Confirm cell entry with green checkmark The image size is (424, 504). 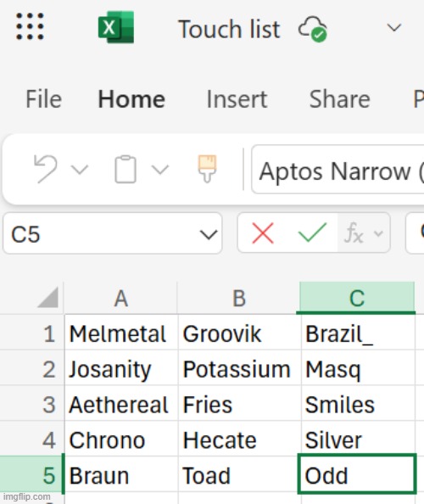(x=313, y=232)
